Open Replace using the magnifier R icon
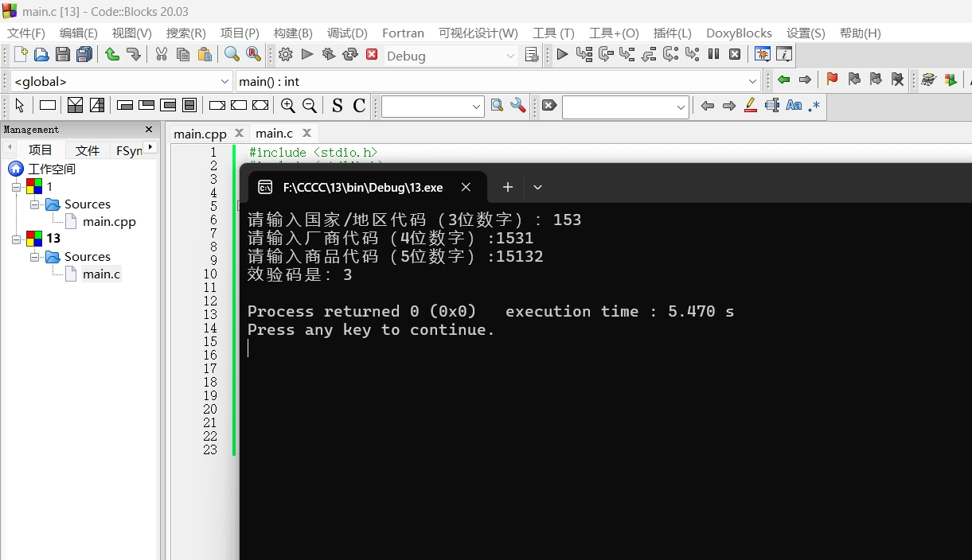The width and height of the screenshot is (972, 560). click(x=253, y=54)
